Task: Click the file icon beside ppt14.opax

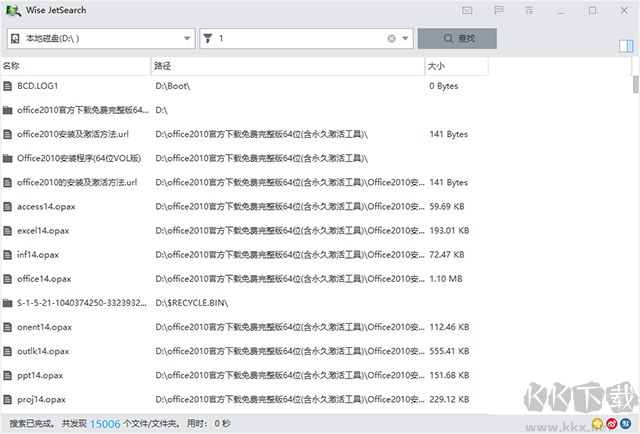Action: point(7,375)
